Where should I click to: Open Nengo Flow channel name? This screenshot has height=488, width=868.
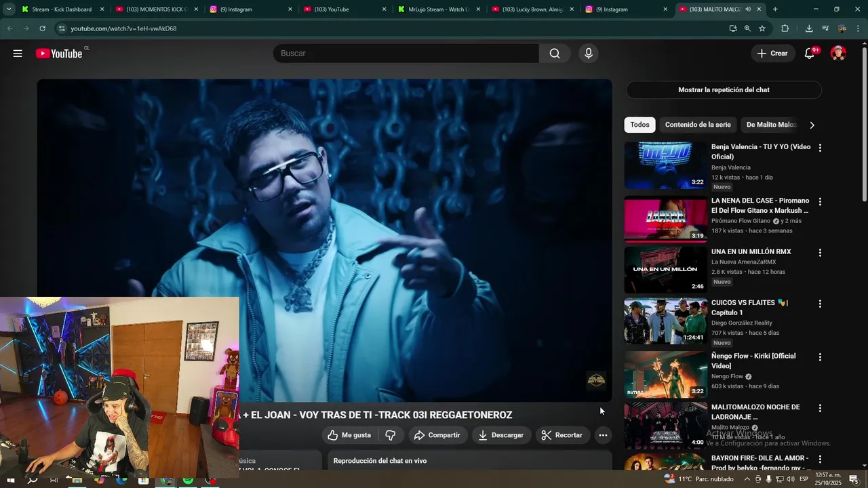(727, 376)
